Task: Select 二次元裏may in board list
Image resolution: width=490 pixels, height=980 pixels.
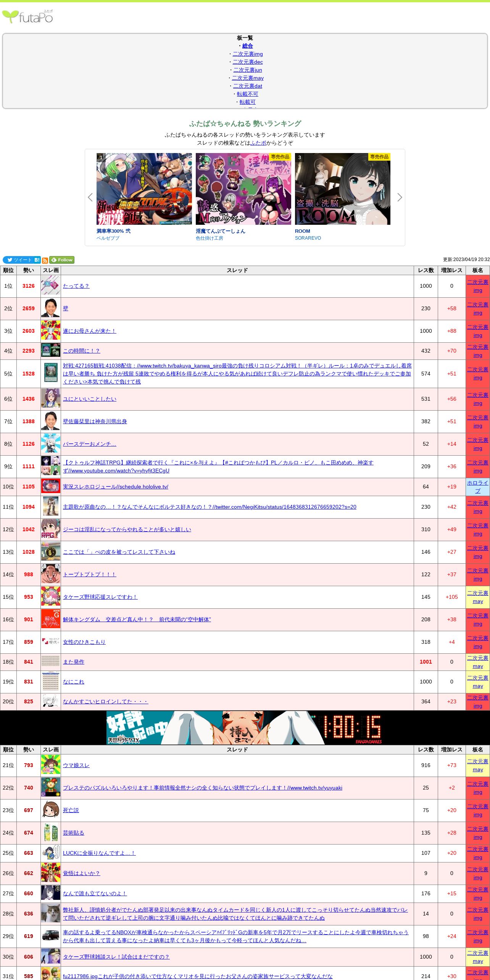Action: point(248,78)
